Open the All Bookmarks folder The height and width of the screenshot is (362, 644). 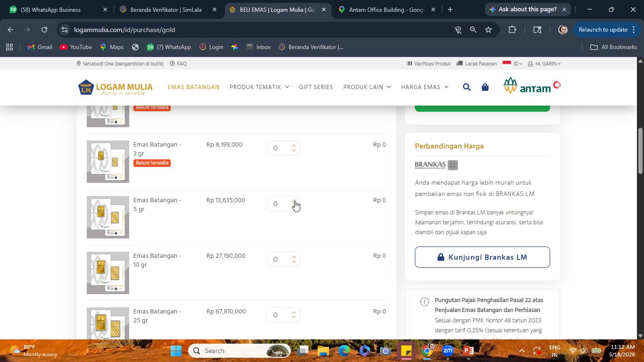[x=614, y=47]
